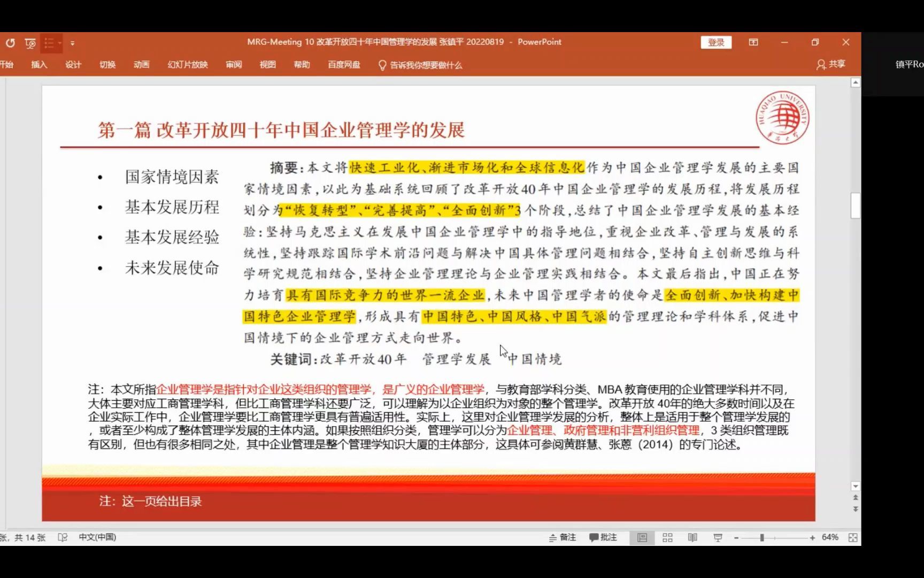Open the 帮助 ribbon tab
This screenshot has width=924, height=578.
[x=302, y=65]
